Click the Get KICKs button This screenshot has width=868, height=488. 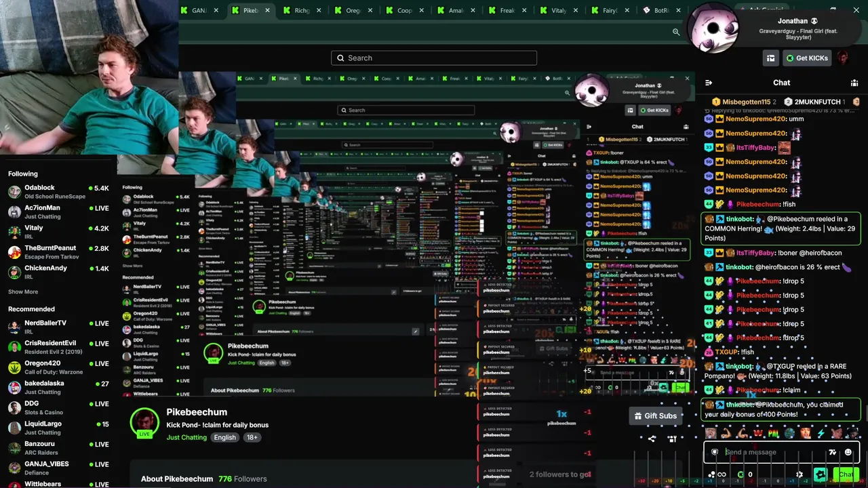click(x=806, y=58)
